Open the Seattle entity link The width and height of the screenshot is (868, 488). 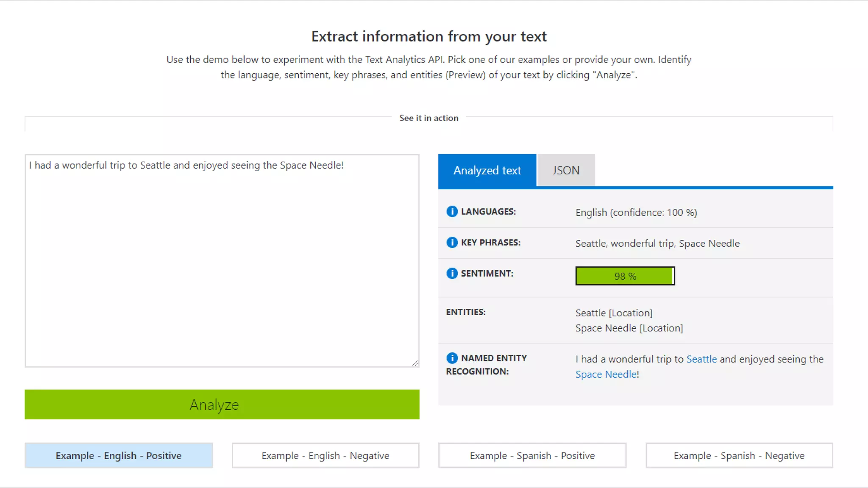coord(701,359)
